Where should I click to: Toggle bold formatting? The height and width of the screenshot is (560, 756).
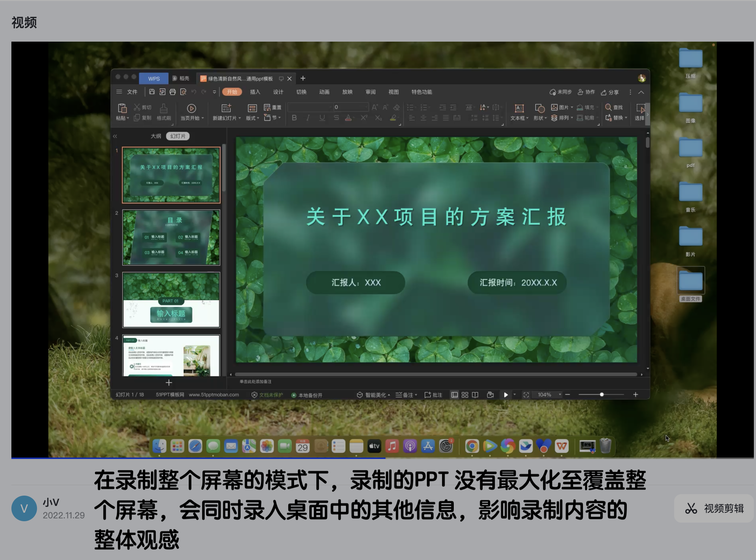tap(294, 118)
